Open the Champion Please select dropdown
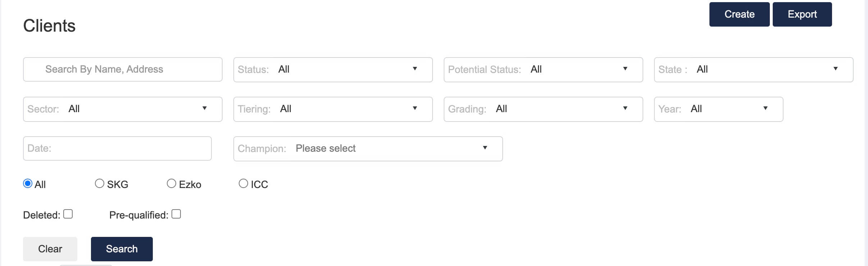868x266 pixels. point(368,149)
